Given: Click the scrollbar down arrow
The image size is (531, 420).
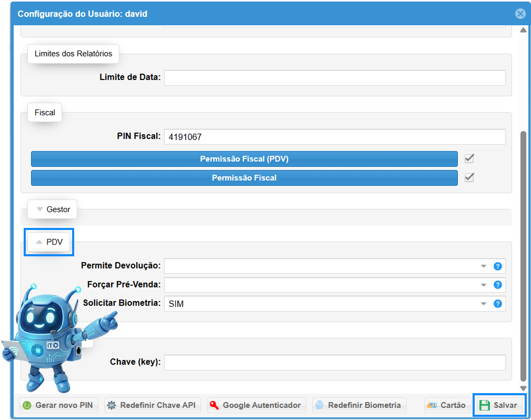Looking at the screenshot, I should (523, 388).
